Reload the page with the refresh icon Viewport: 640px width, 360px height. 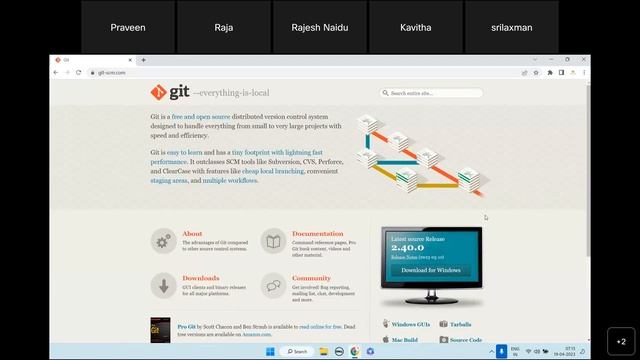click(x=78, y=73)
